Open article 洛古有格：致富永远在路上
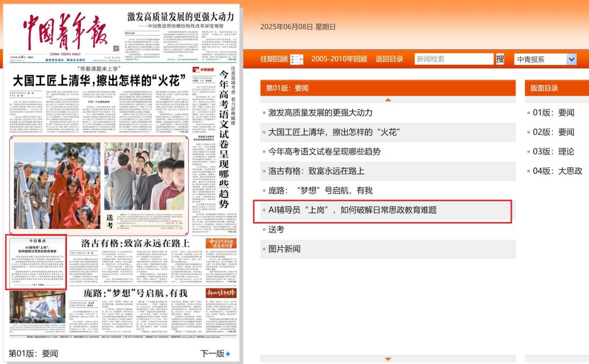The height and width of the screenshot is (364, 589). coord(316,171)
